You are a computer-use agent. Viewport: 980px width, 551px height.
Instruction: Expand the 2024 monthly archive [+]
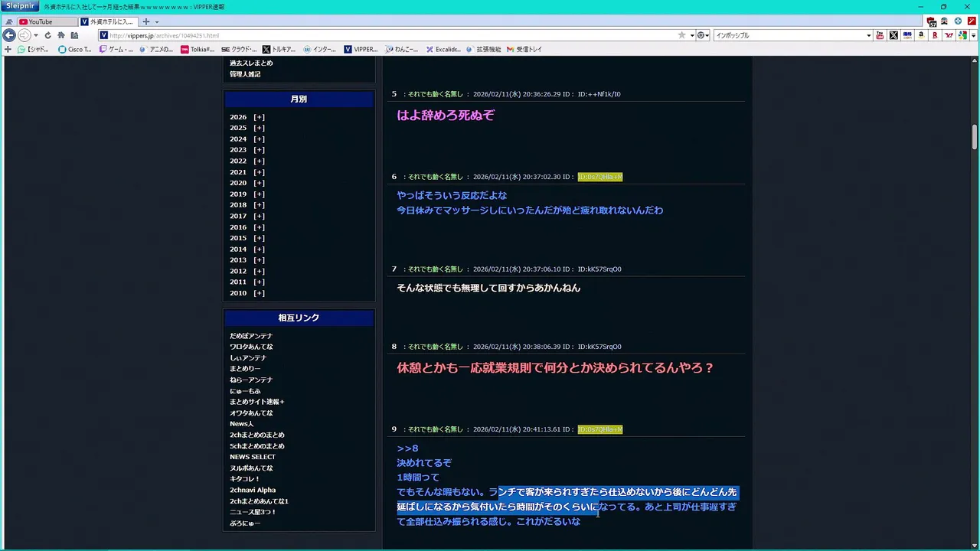click(259, 139)
